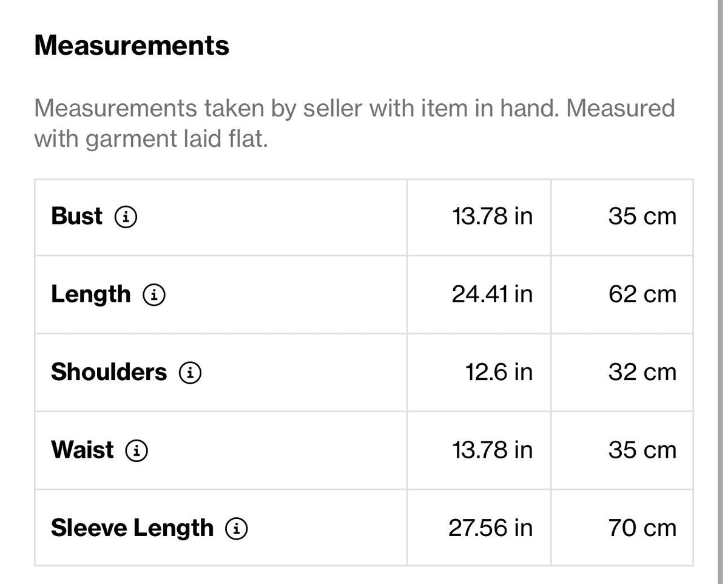Click the 35 cm Waist value

pos(642,450)
